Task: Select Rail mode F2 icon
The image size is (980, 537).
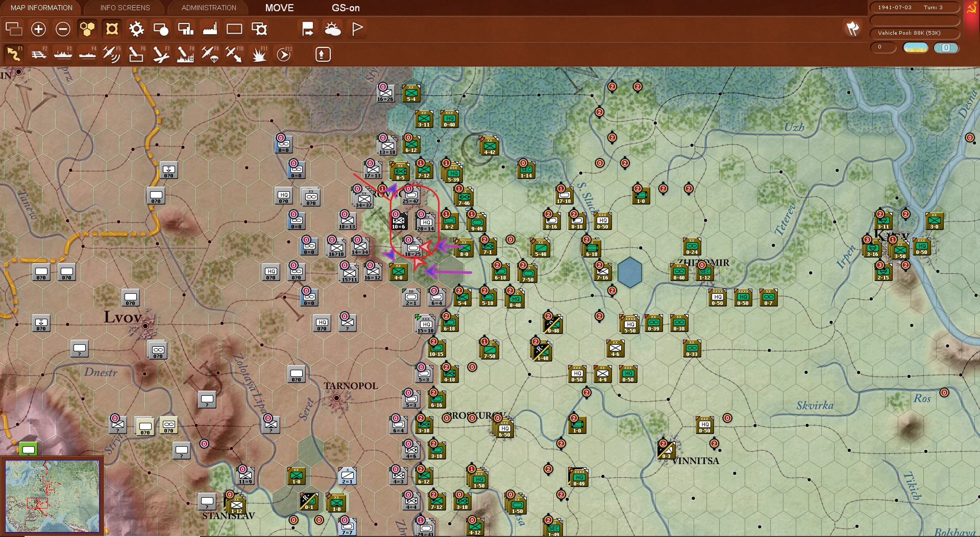Action: pyautogui.click(x=38, y=54)
